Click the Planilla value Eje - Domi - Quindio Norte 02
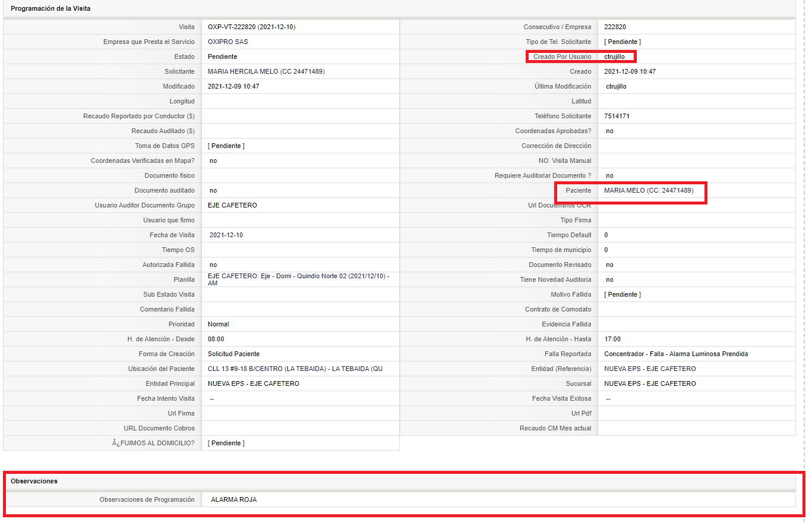The image size is (812, 522). click(299, 279)
